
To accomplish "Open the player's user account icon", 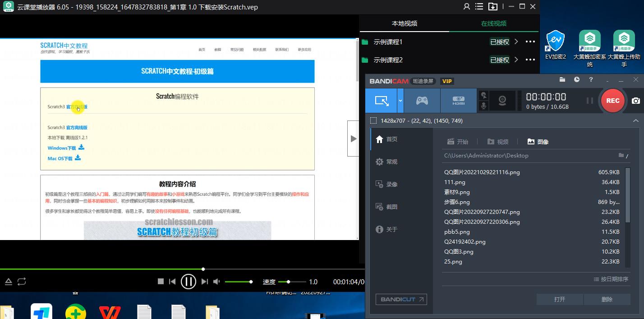I will pos(467,7).
